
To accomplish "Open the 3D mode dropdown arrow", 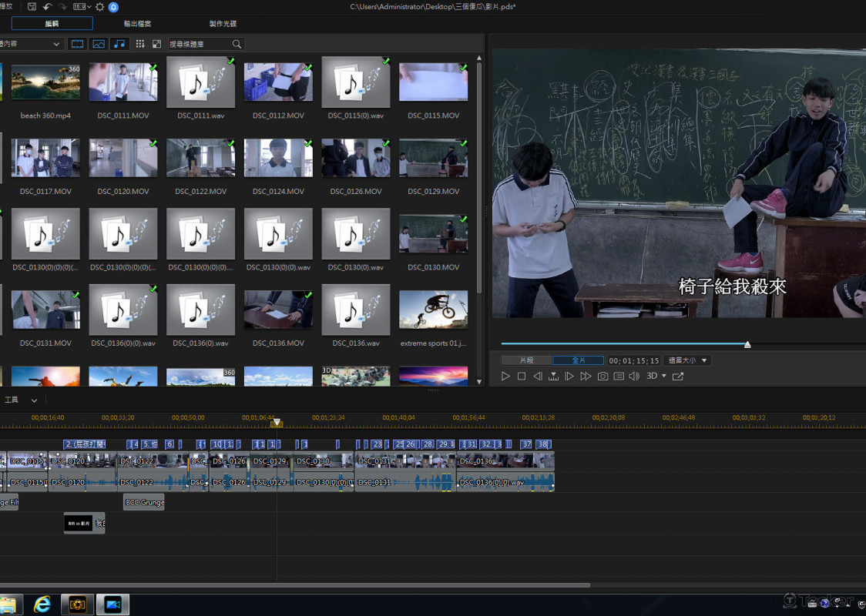I will click(x=664, y=377).
